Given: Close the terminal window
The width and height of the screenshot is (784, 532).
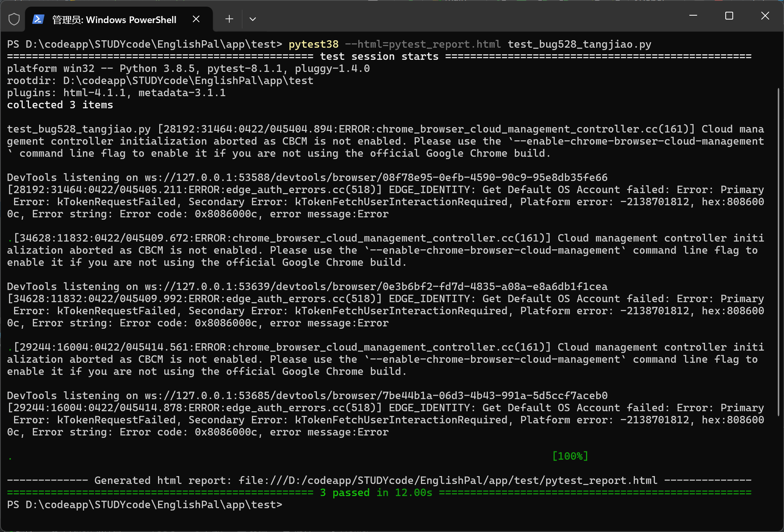Looking at the screenshot, I should pyautogui.click(x=765, y=16).
